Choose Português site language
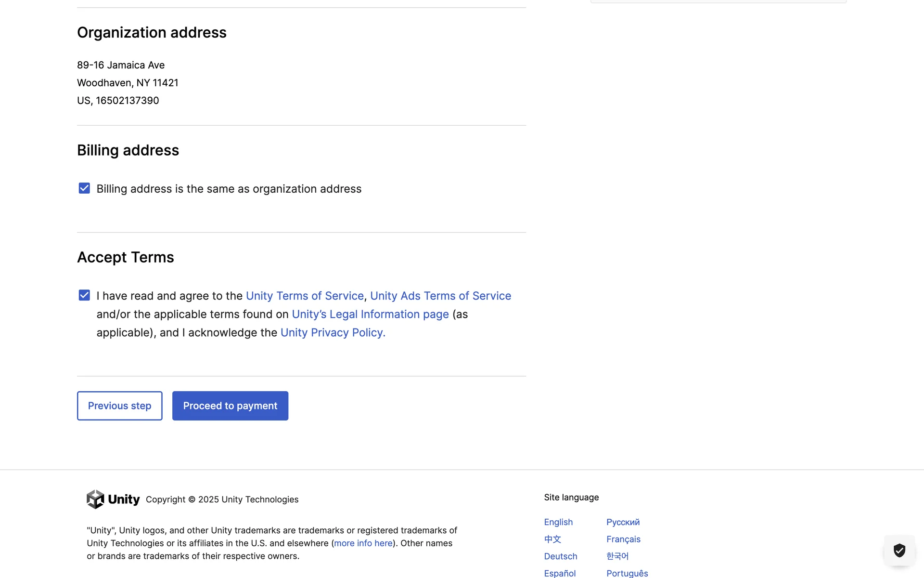The height and width of the screenshot is (578, 924). pyautogui.click(x=627, y=573)
